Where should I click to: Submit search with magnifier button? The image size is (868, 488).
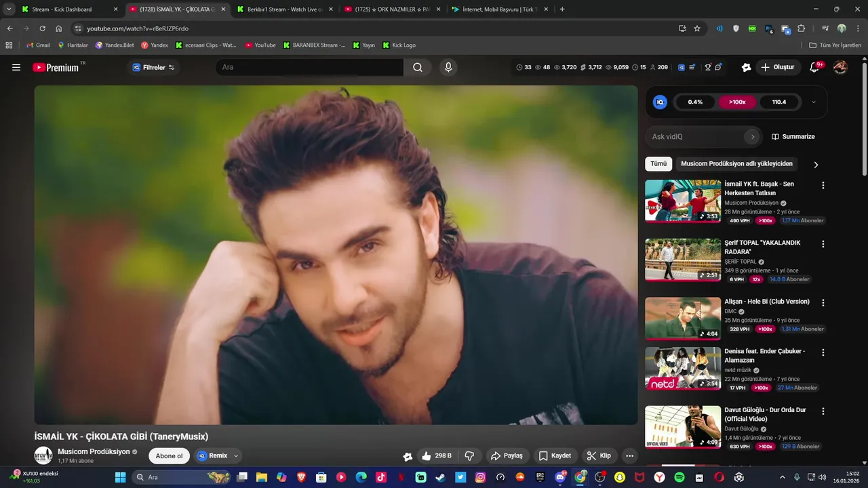point(418,67)
